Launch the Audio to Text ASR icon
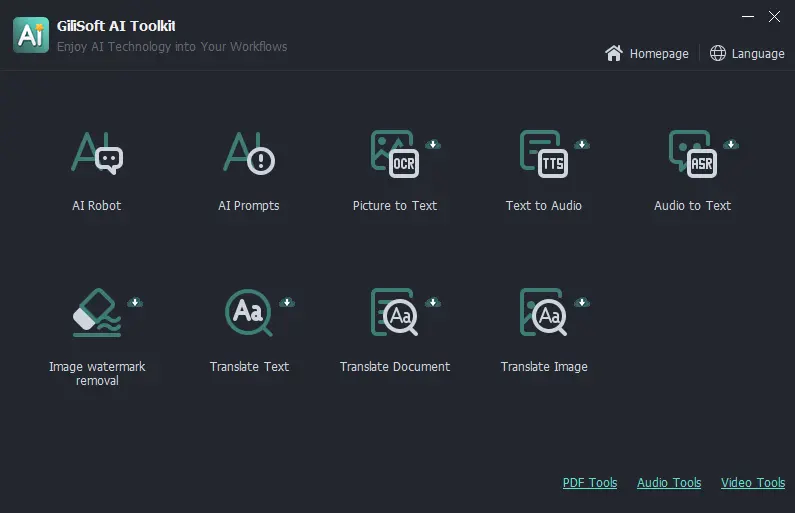The width and height of the screenshot is (795, 513). click(693, 154)
